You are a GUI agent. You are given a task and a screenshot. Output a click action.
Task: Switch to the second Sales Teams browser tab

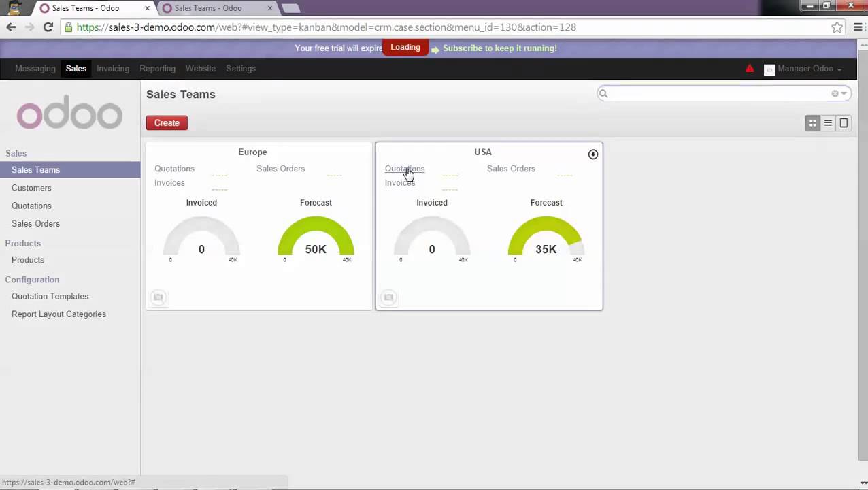(216, 8)
